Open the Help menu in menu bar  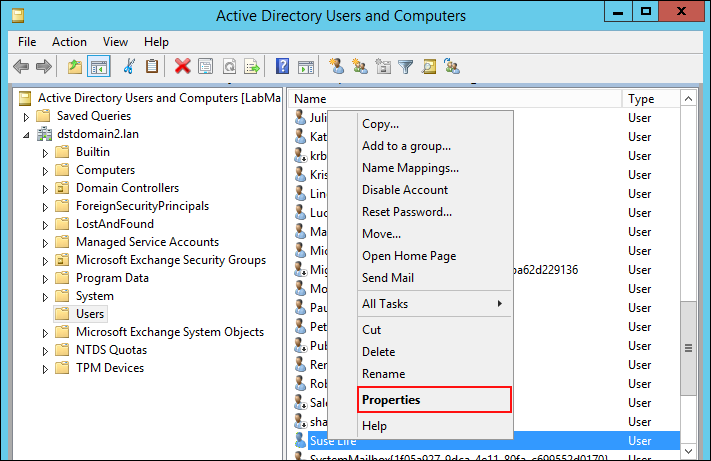coord(156,42)
